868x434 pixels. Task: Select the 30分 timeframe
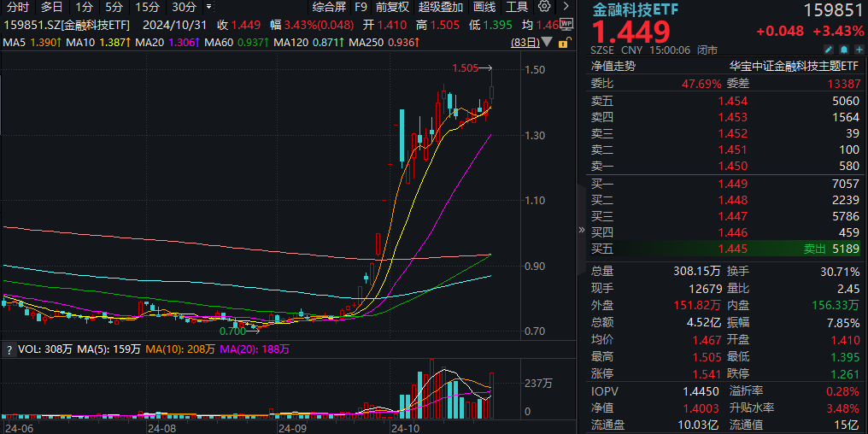click(184, 7)
